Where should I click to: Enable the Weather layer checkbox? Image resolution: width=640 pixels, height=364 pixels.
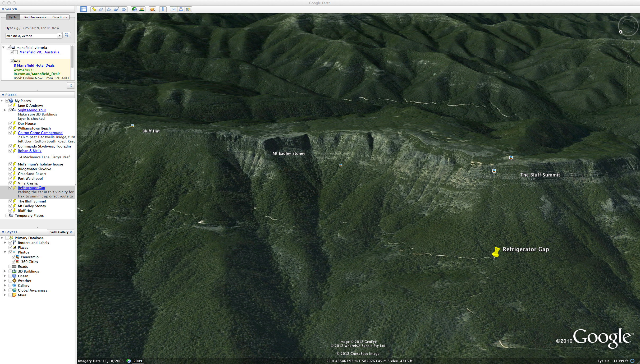(10, 281)
